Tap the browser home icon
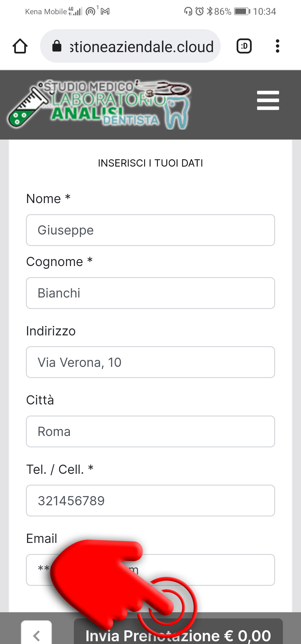The image size is (301, 644). (x=20, y=46)
